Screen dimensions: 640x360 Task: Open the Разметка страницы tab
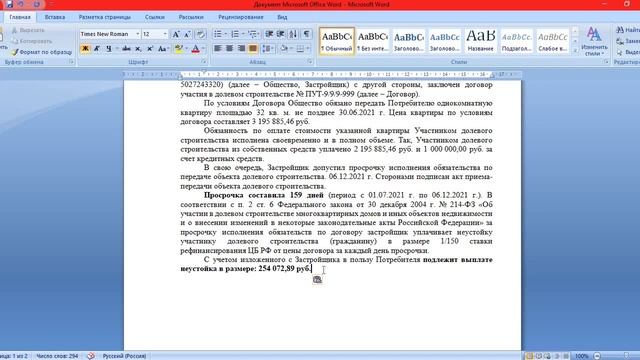(104, 17)
